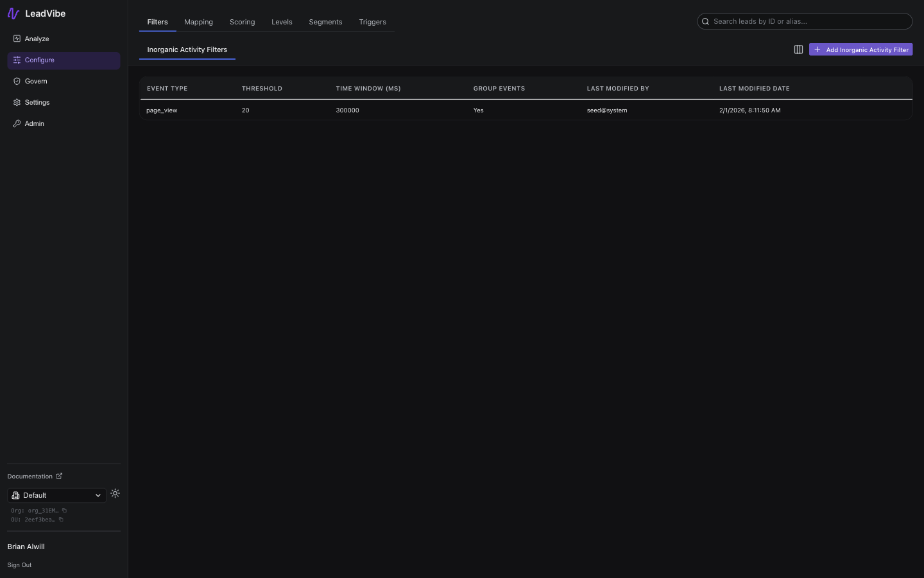Switch to the Mapping tab

tap(198, 21)
